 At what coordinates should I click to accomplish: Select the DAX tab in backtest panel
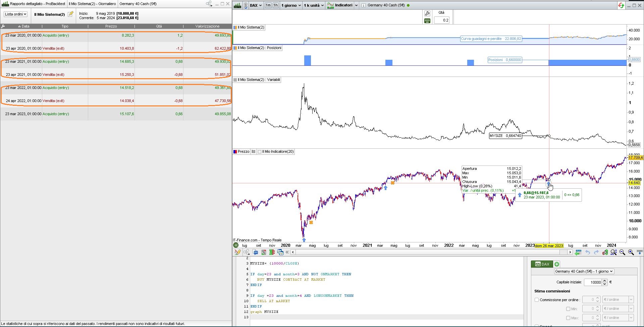(x=542, y=264)
